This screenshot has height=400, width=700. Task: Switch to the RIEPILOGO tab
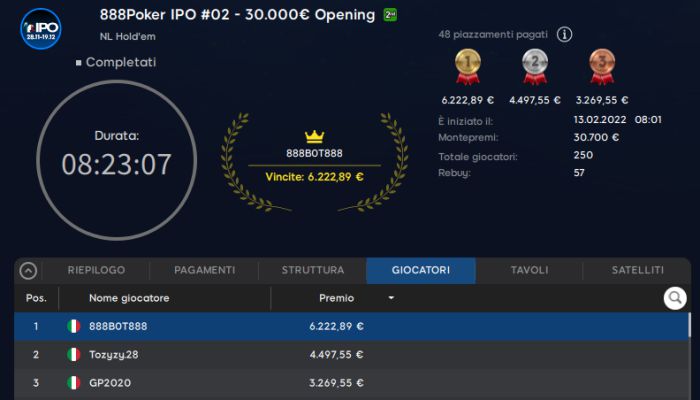[x=96, y=270]
